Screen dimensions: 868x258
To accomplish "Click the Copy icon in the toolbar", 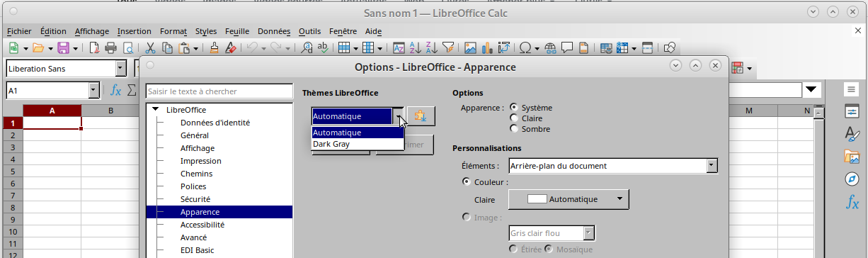I will 167,48.
